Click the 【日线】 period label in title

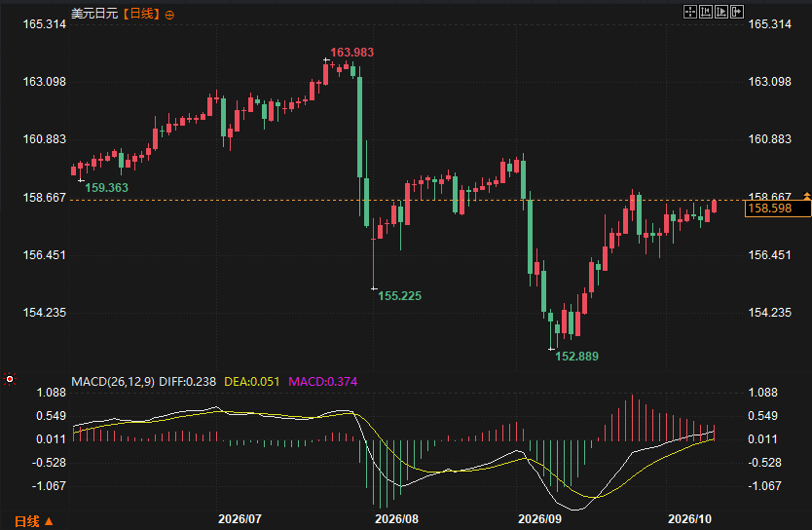(x=141, y=14)
